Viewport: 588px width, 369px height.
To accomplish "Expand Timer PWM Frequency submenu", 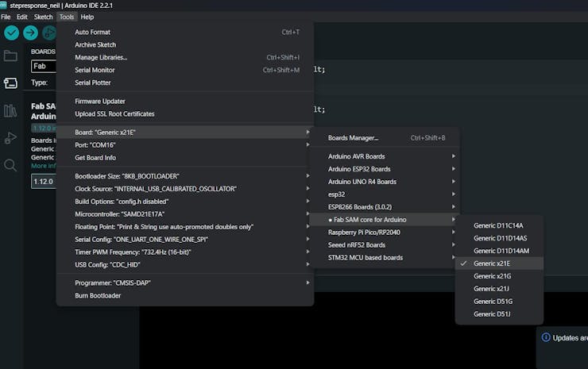I will coord(185,252).
